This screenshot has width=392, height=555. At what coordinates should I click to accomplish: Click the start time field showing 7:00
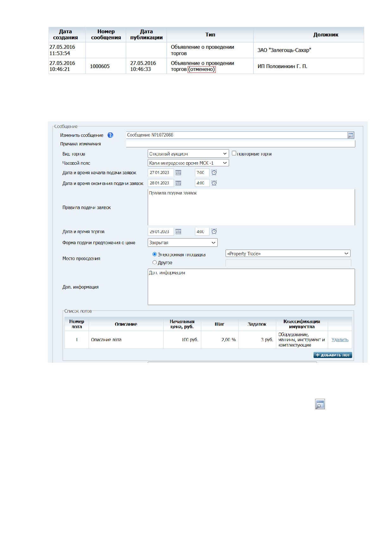point(202,173)
